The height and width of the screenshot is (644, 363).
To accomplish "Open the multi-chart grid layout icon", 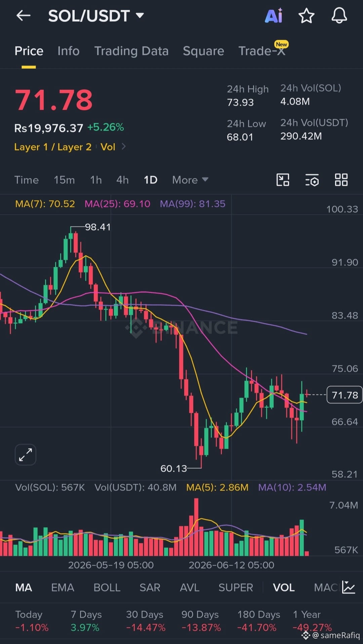I will [x=341, y=180].
